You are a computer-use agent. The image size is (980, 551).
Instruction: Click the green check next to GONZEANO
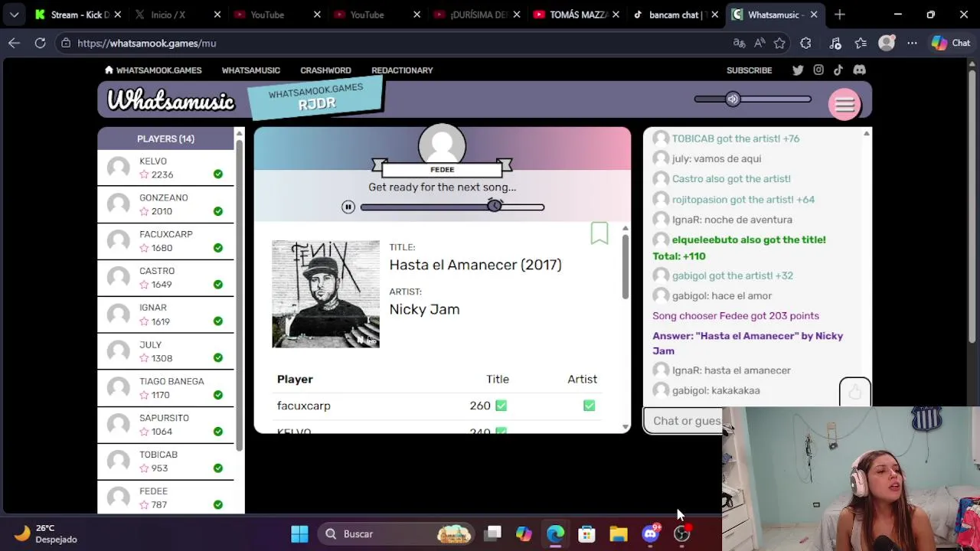pos(218,211)
